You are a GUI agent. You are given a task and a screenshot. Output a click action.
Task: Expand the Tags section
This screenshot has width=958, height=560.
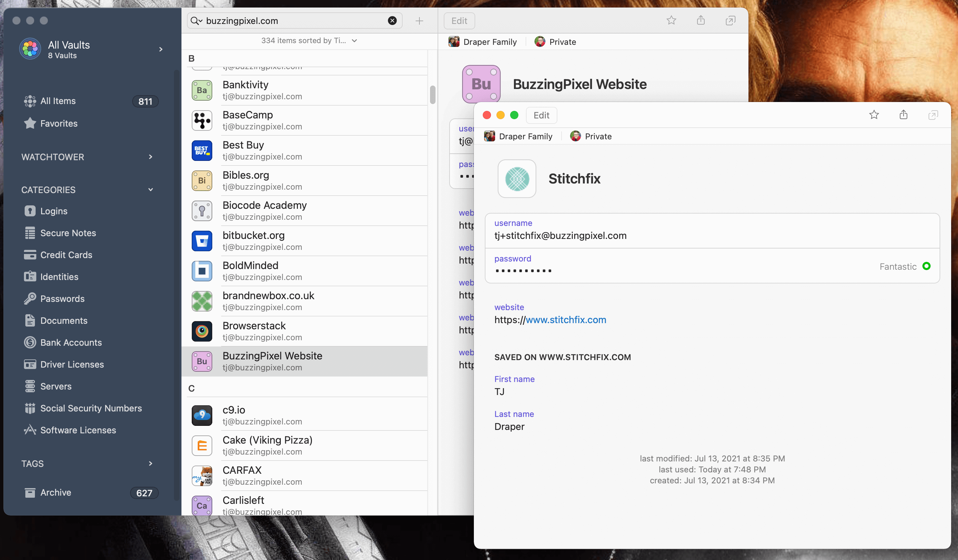(x=151, y=463)
